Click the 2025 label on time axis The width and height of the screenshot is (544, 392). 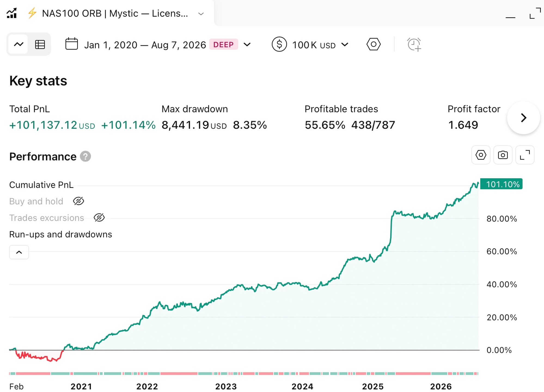pos(373,386)
